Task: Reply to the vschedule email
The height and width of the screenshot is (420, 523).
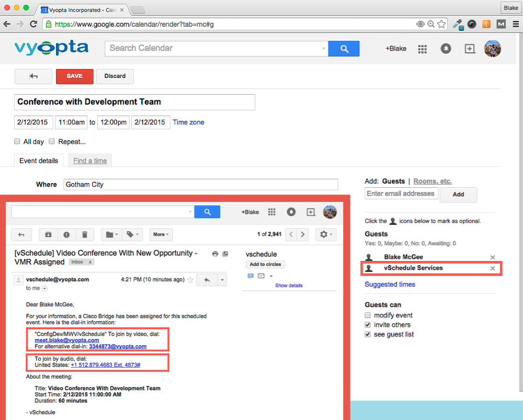Action: tap(207, 280)
